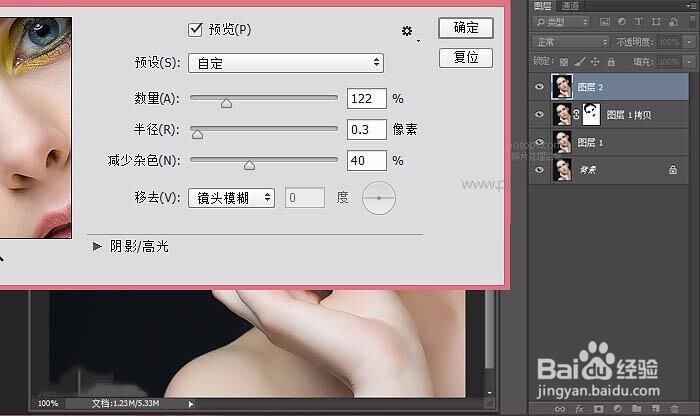Hide 图层 1 拷贝 via its eye icon
This screenshot has height=416, width=700.
coord(540,114)
